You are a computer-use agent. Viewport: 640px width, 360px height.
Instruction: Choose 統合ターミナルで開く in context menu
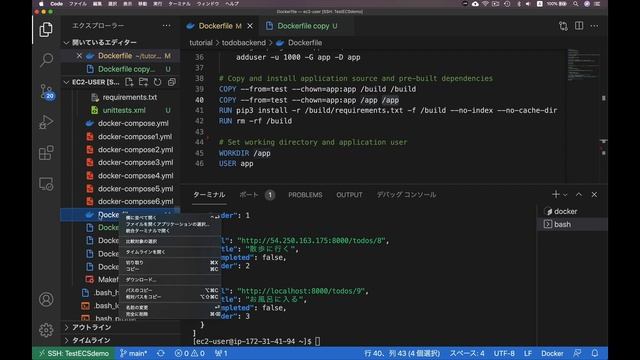pyautogui.click(x=170, y=231)
